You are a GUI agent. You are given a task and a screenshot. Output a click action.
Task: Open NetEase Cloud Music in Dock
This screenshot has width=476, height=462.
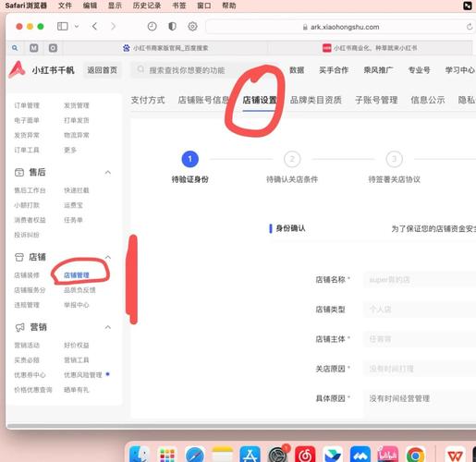pos(305,455)
